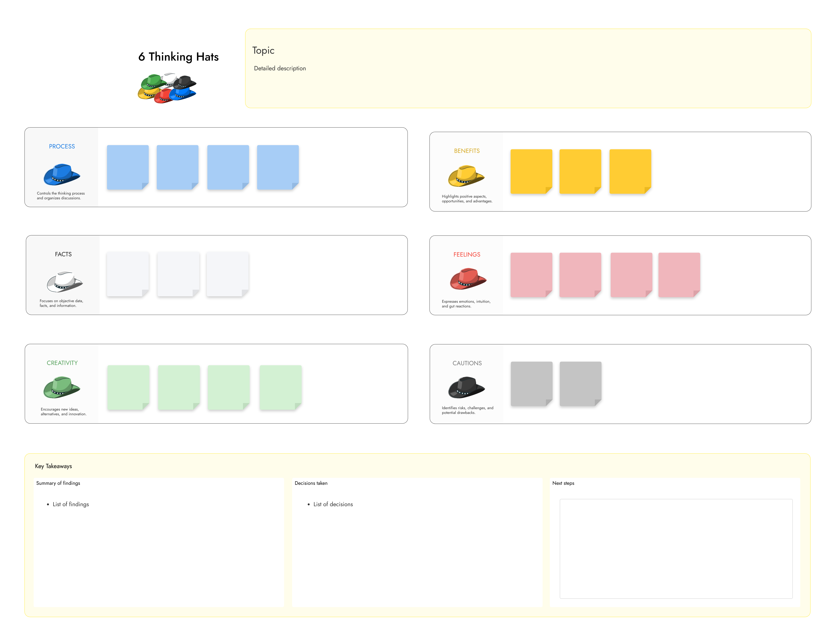840x641 pixels.
Task: Click the blue Process hat icon
Action: 62,175
